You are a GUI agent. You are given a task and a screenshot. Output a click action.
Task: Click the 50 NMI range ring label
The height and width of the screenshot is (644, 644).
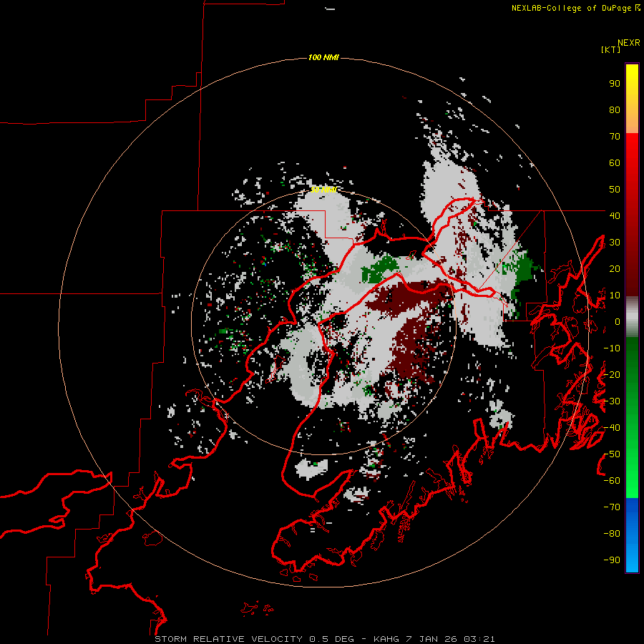323,190
